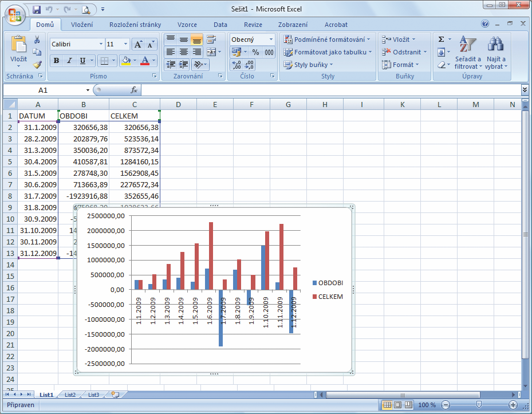This screenshot has height=414, width=532.
Task: Open the Seřadit a filtrovat menu
Action: (468, 53)
